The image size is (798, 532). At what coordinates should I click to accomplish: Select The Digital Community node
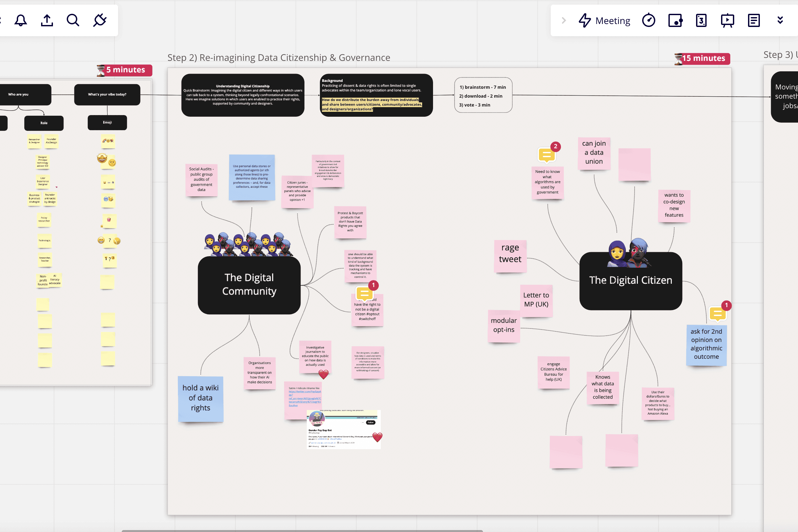point(249,285)
